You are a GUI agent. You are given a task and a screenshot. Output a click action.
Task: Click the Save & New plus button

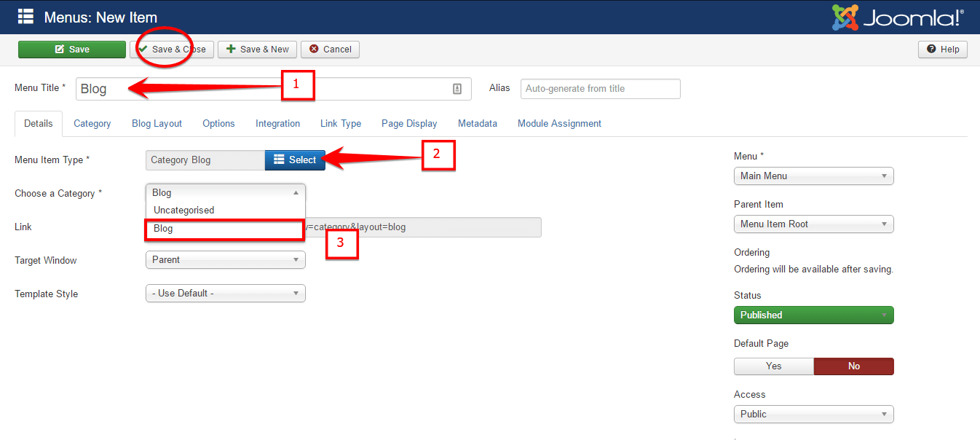[x=257, y=50]
